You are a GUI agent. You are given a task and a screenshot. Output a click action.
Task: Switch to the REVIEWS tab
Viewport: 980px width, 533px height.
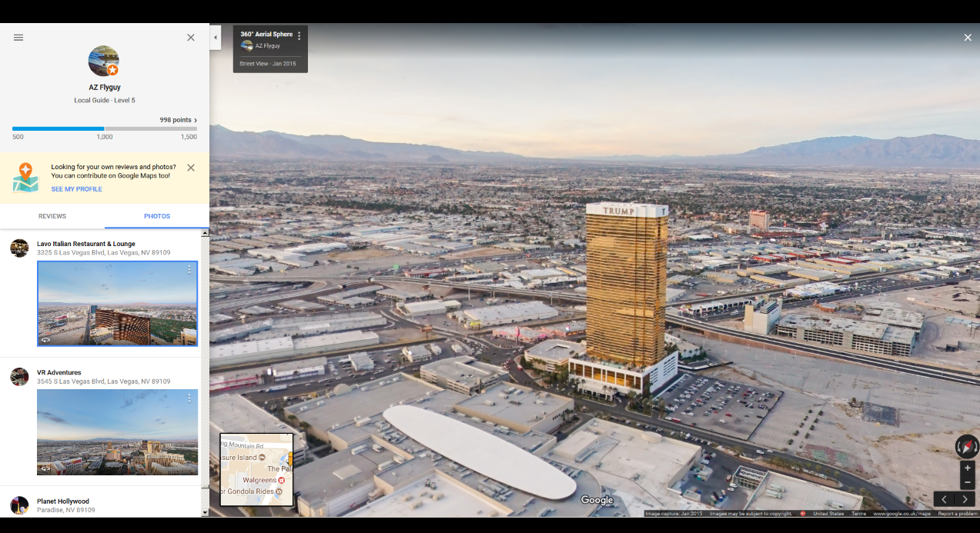(x=52, y=216)
